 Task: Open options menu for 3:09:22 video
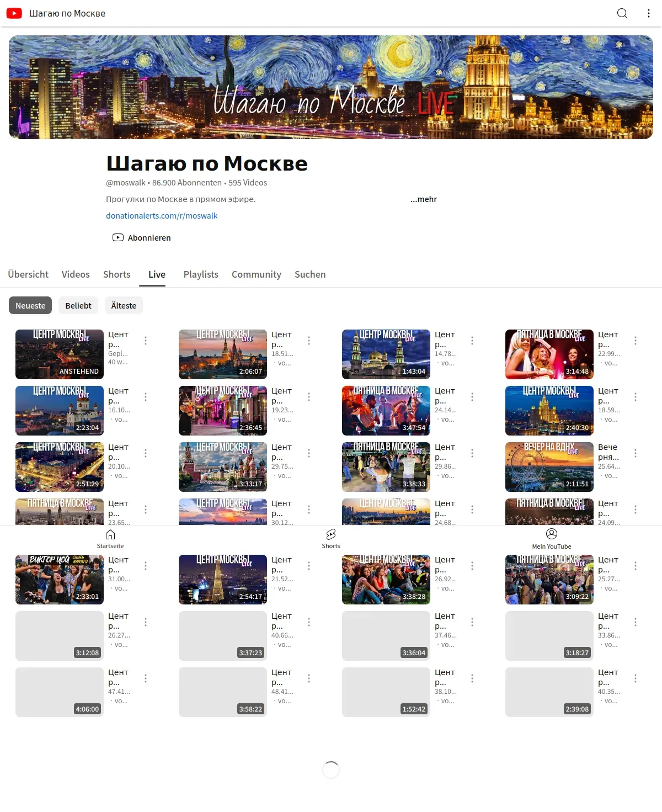636,566
